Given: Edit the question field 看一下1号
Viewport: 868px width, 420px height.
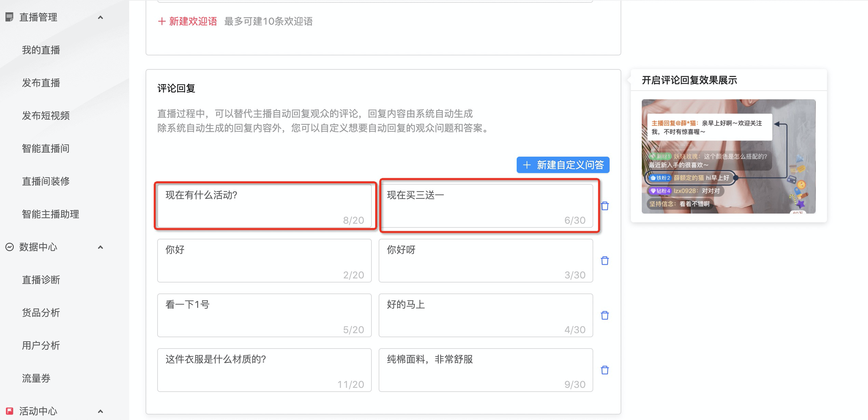Looking at the screenshot, I should pos(265,315).
